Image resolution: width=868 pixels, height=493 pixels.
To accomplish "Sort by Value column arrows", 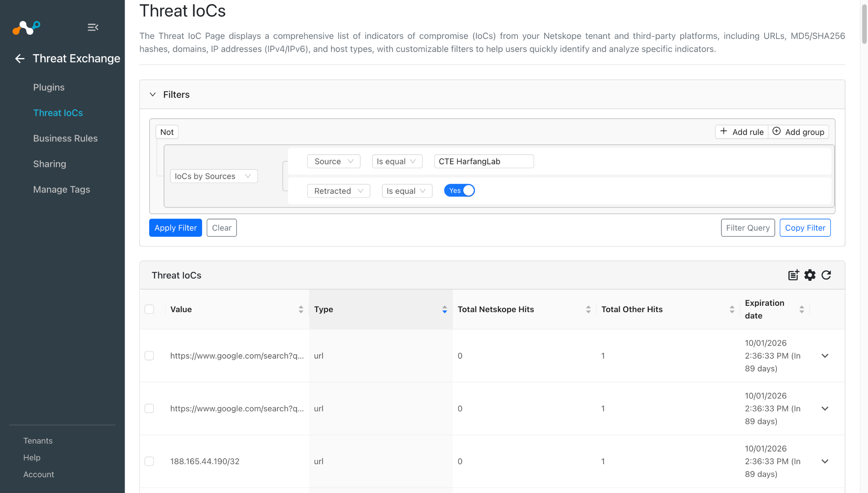I will [301, 310].
